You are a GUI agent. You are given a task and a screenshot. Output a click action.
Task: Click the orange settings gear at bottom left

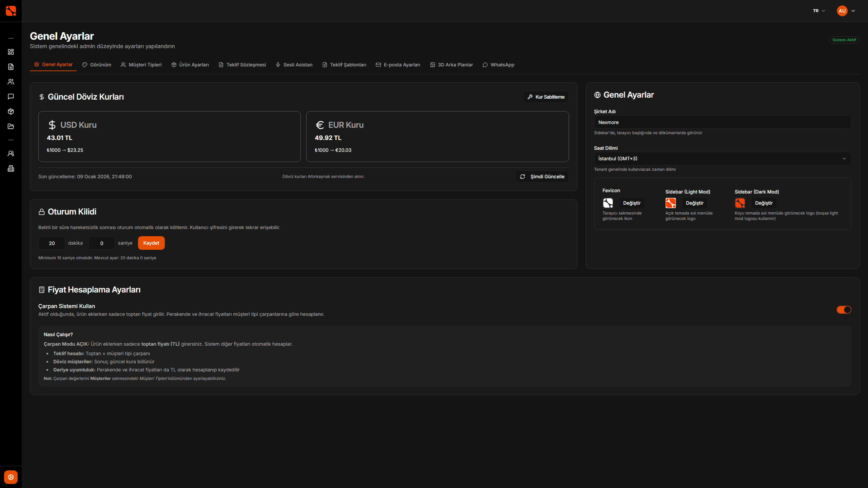(x=11, y=477)
